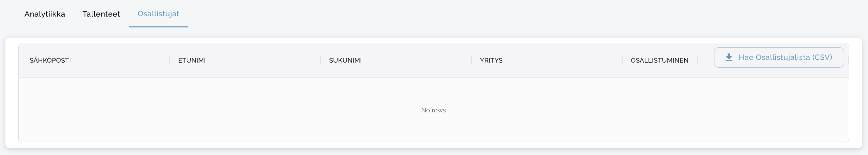This screenshot has height=155, width=868.
Task: Sort by the SÄHKÖPOSTI column header
Action: pos(50,60)
